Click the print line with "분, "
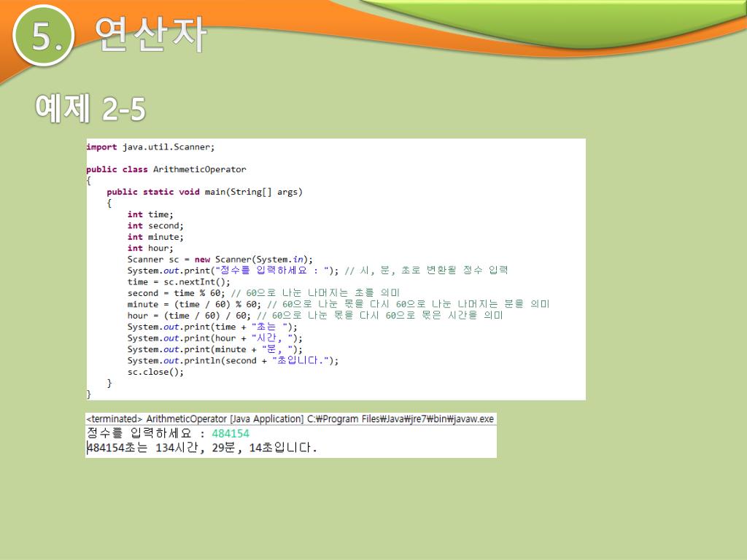747x560 pixels. coord(215,349)
